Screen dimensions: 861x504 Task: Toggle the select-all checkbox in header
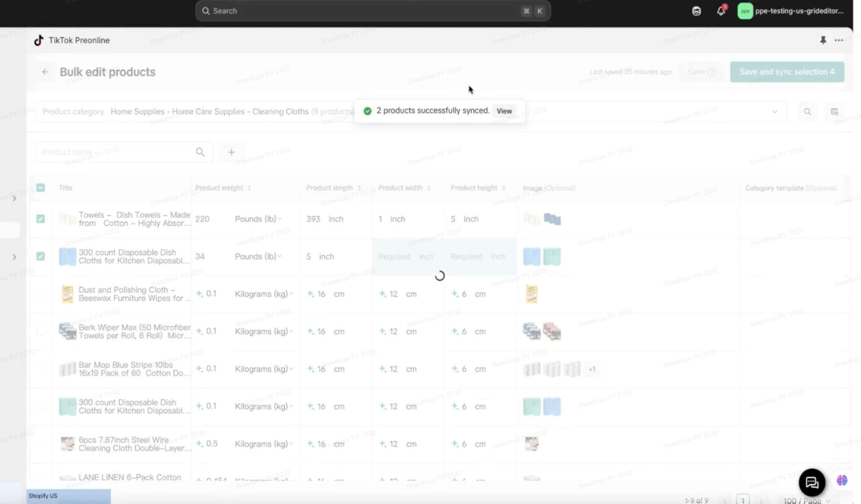tap(40, 188)
